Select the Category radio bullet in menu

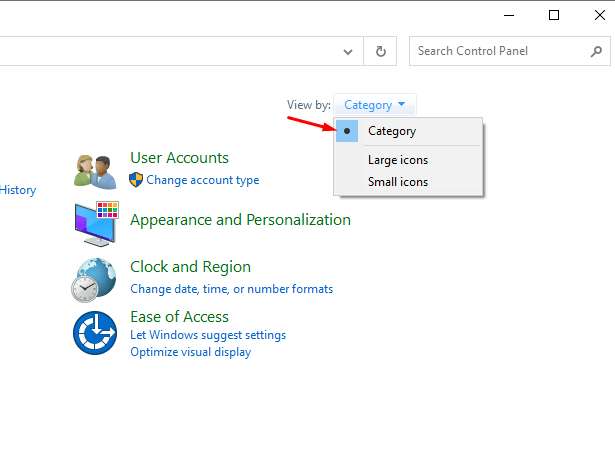tap(347, 131)
